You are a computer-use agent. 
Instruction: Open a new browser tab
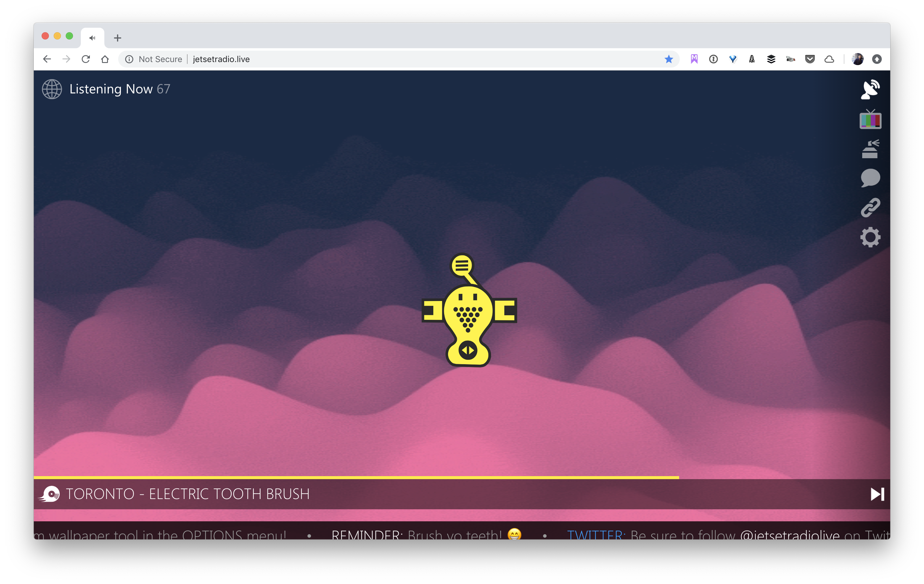click(x=117, y=38)
